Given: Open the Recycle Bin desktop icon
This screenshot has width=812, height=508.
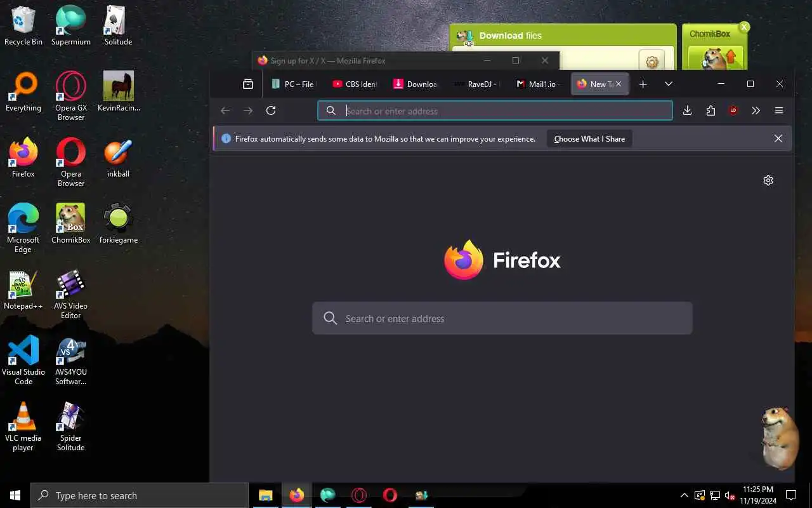Looking at the screenshot, I should pyautogui.click(x=23, y=25).
